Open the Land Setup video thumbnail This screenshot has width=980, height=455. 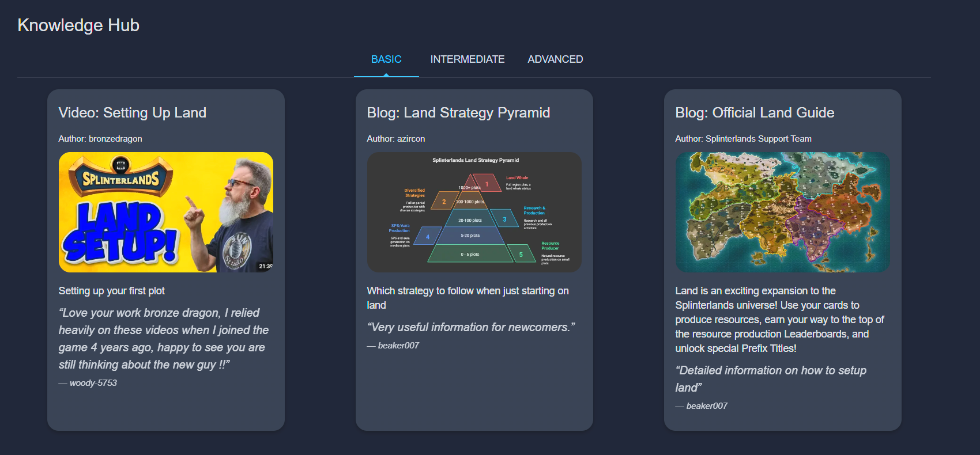166,212
